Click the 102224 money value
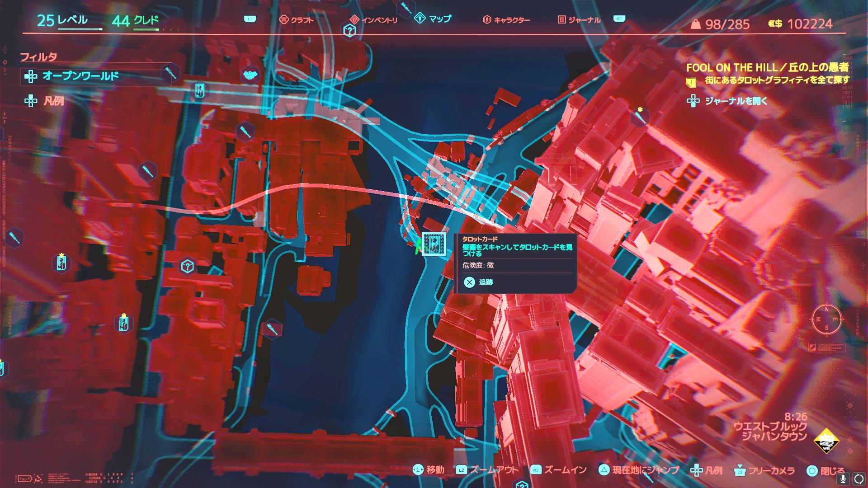 click(810, 24)
